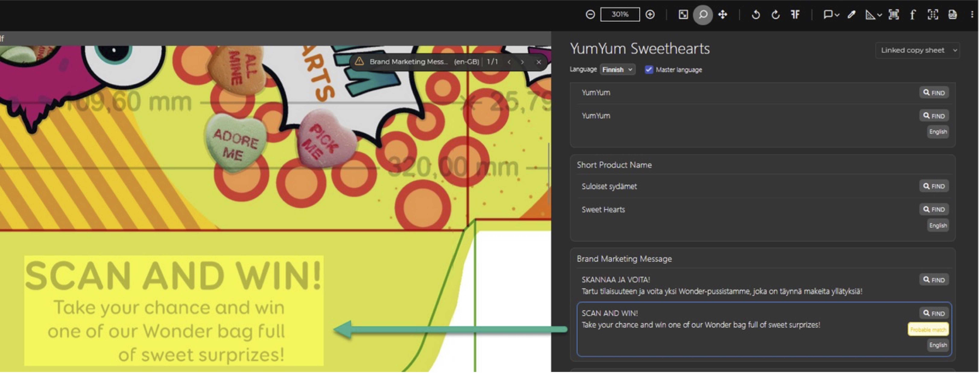Click the mirror flip text icon
This screenshot has width=980, height=373.
[x=795, y=14]
